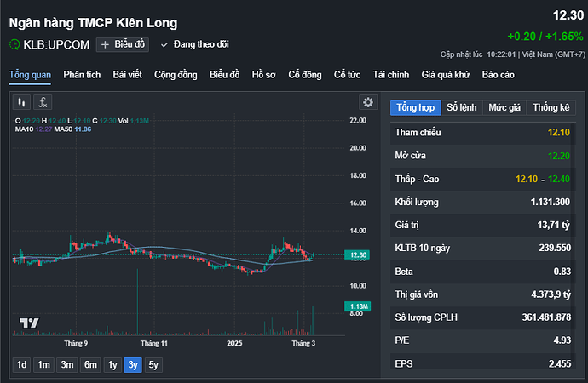
Task: Open the Tài chính tab
Action: 391,75
